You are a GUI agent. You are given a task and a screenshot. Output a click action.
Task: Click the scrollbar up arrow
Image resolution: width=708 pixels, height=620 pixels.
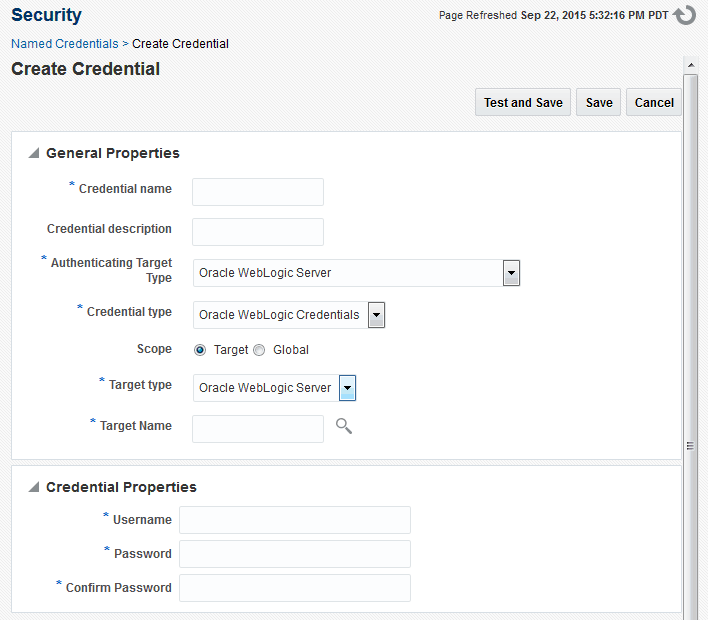(691, 65)
